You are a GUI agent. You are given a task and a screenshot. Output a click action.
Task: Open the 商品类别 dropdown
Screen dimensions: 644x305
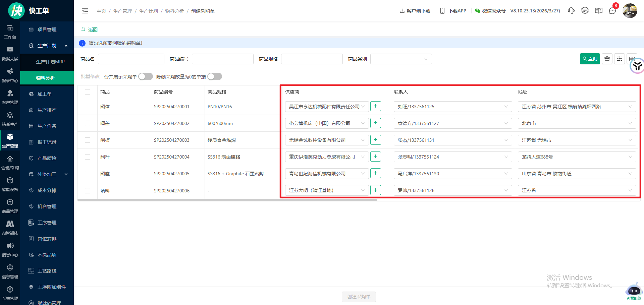(401, 59)
